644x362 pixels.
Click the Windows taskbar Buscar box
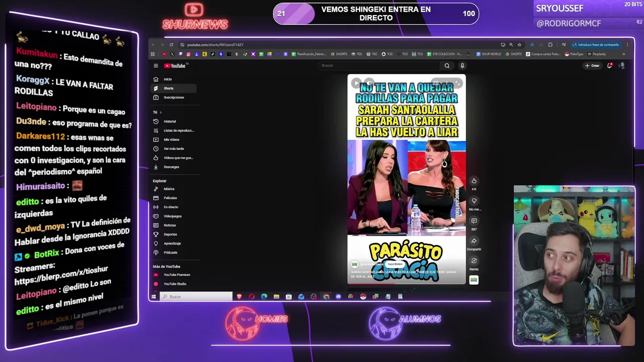[196, 297]
